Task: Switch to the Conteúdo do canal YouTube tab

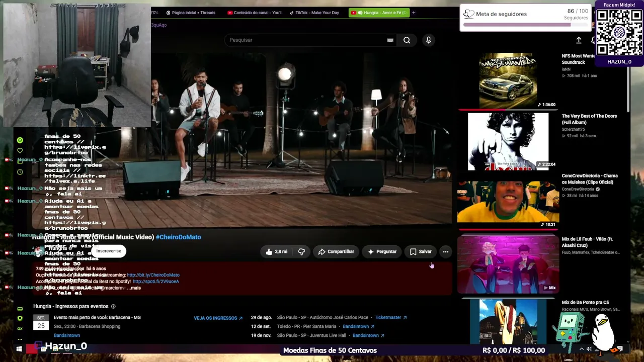Action: coord(255,13)
